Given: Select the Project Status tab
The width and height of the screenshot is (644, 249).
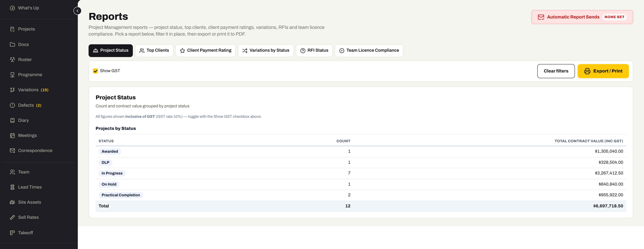Looking at the screenshot, I should pyautogui.click(x=111, y=51).
